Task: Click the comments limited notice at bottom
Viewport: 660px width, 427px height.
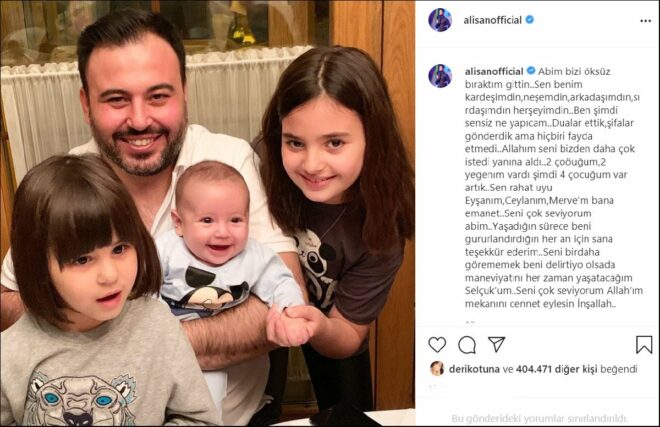Action: 540,419
